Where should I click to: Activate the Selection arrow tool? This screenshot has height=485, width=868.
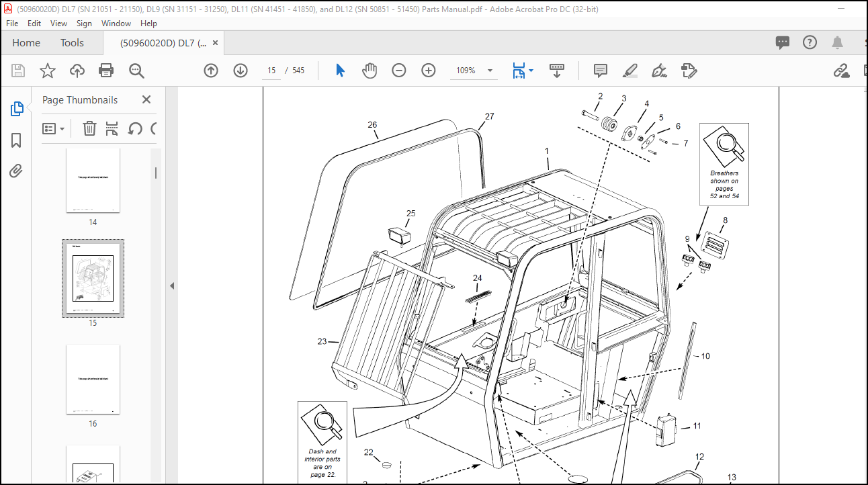(x=340, y=71)
